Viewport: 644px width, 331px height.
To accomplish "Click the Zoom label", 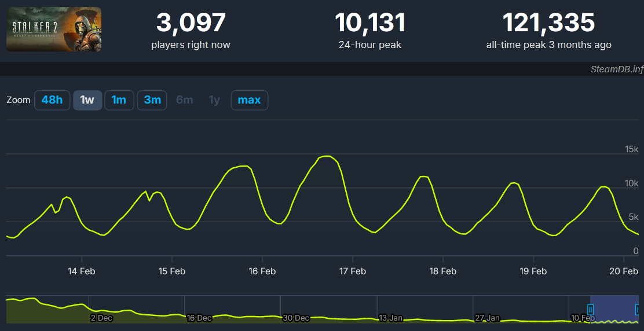I will coord(19,100).
